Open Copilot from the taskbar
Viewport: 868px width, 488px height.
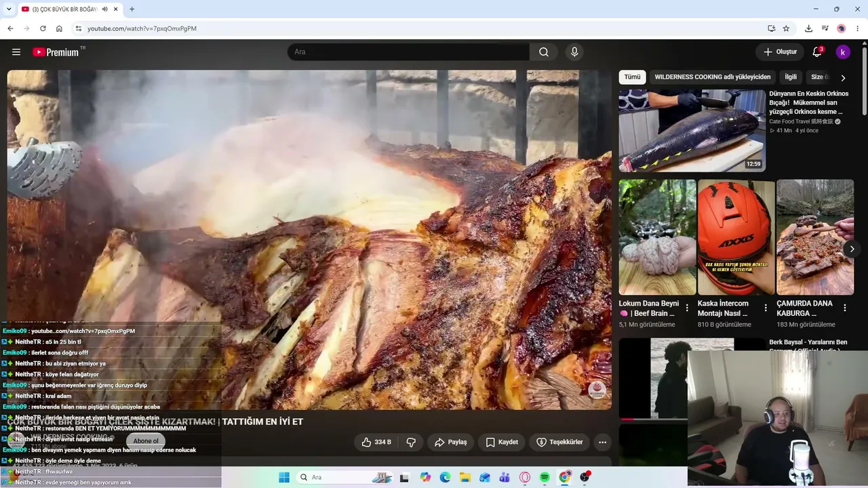pyautogui.click(x=425, y=477)
